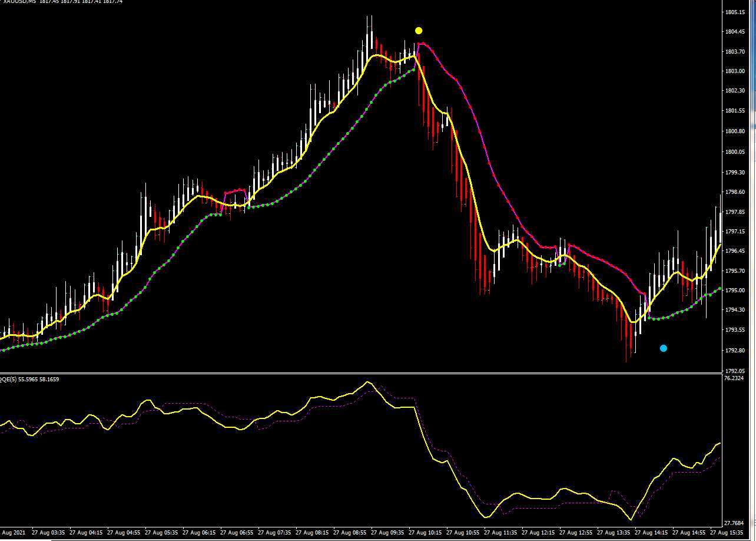Click the 1800.05 price axis label
This screenshot has height=541, width=756.
coord(735,152)
